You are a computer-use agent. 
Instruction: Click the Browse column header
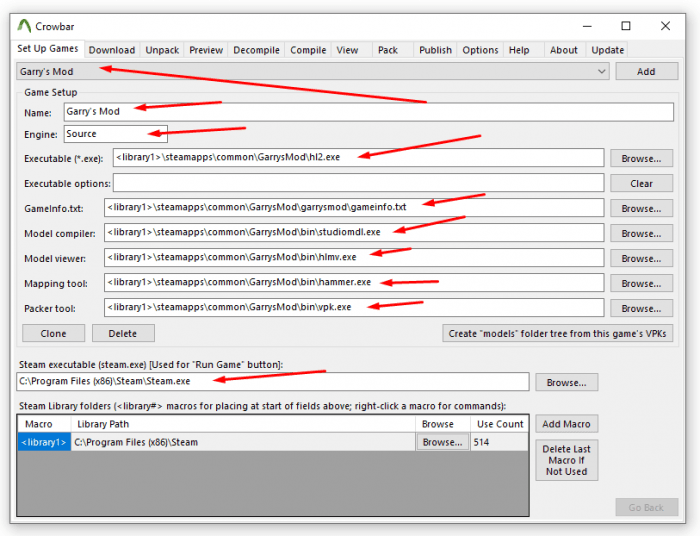coord(442,424)
